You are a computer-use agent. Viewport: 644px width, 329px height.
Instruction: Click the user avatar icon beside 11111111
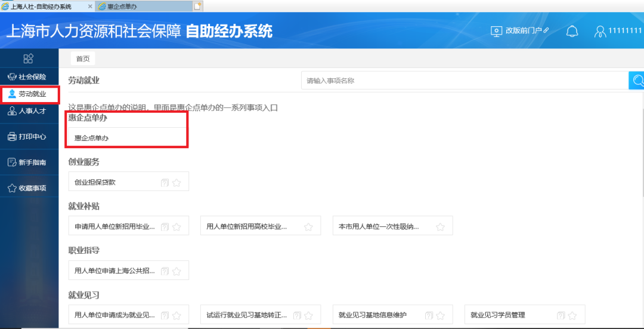click(x=600, y=32)
